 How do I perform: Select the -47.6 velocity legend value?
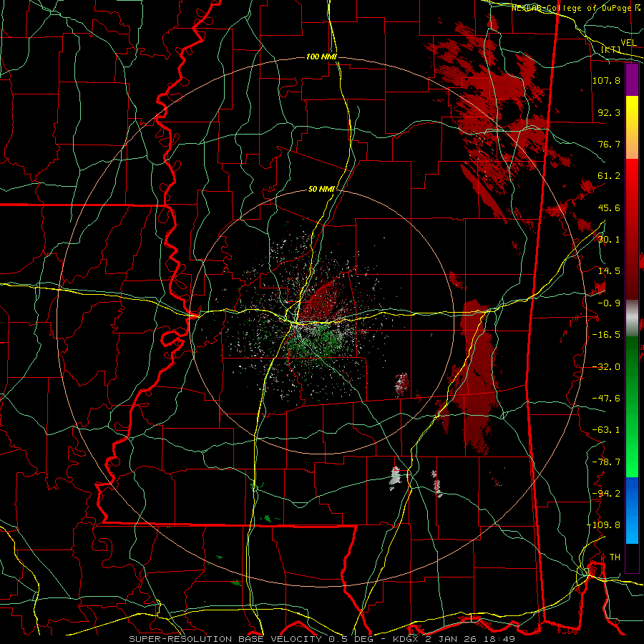click(x=606, y=399)
